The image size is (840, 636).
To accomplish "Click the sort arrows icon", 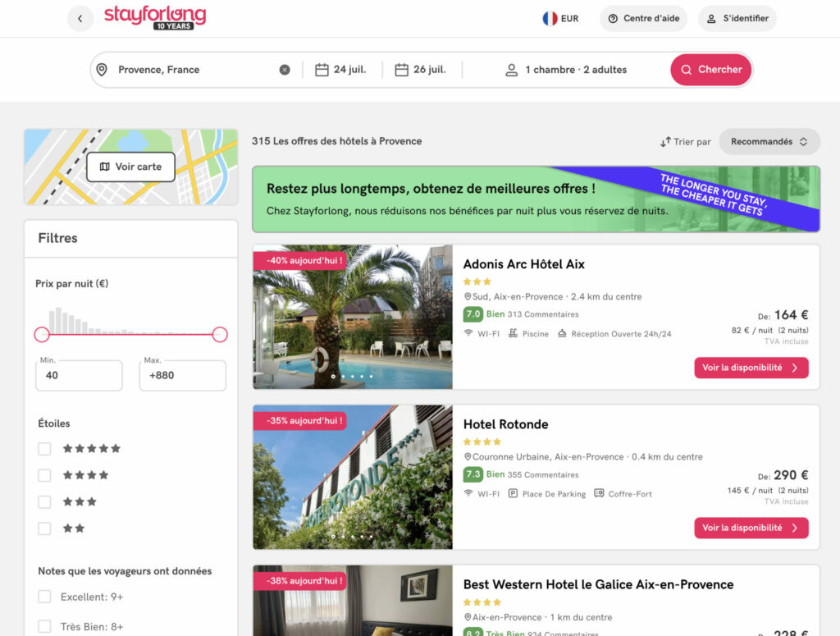I will point(665,142).
